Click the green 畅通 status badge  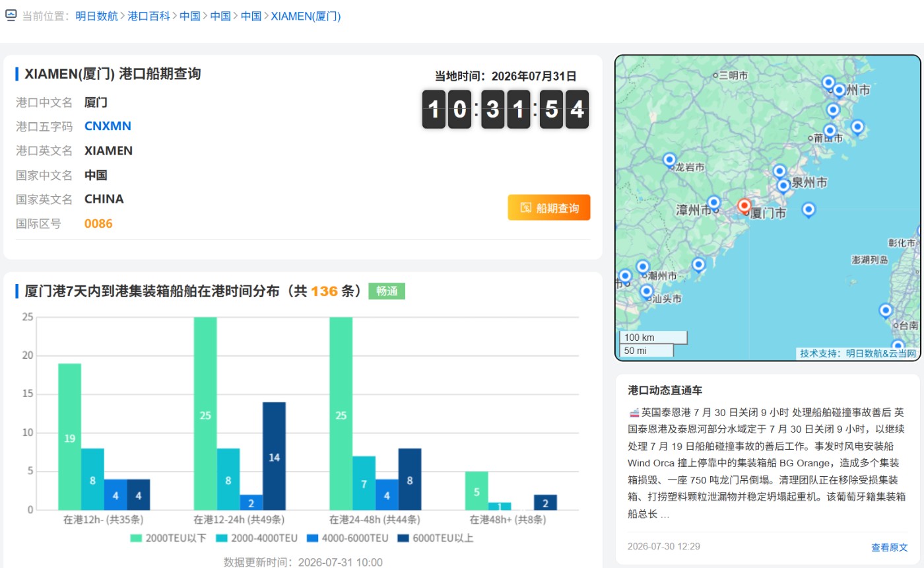(x=387, y=291)
